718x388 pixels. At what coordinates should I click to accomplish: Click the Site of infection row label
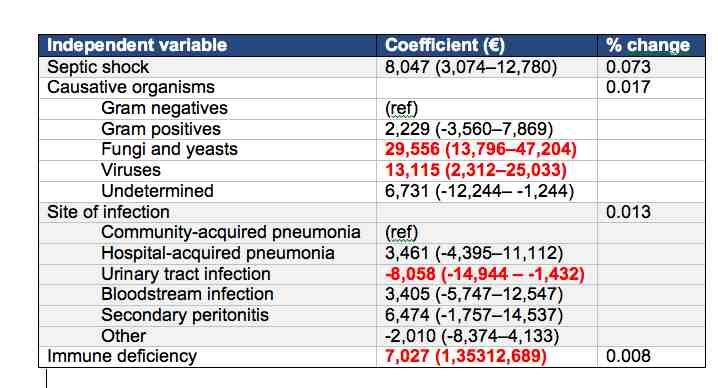[108, 212]
